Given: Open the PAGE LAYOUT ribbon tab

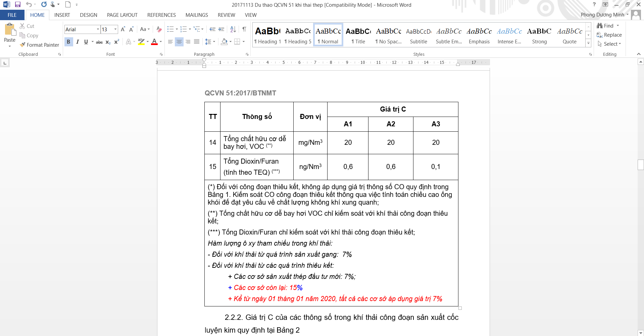Looking at the screenshot, I should [x=122, y=15].
